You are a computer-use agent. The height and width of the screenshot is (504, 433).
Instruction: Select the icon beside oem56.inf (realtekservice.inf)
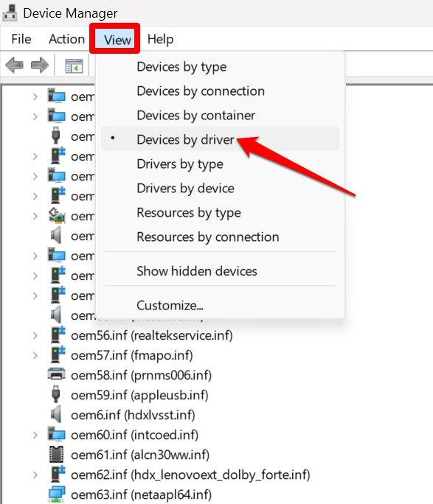tap(58, 335)
